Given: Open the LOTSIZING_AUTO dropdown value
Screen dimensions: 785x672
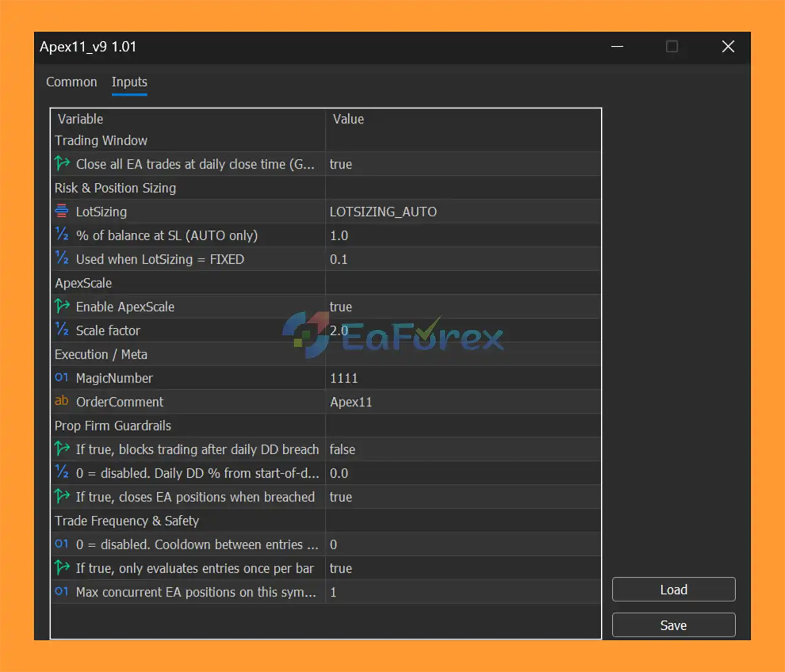Looking at the screenshot, I should [383, 212].
